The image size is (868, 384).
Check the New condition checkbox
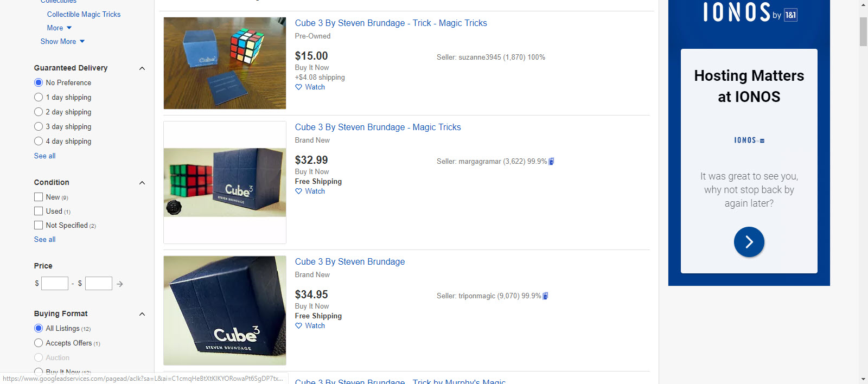point(39,197)
